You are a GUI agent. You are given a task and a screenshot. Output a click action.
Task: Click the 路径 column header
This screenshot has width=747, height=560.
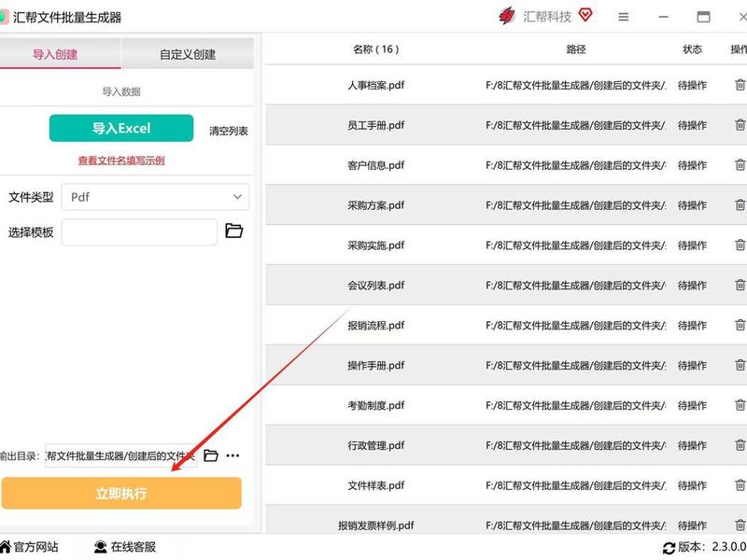click(576, 49)
